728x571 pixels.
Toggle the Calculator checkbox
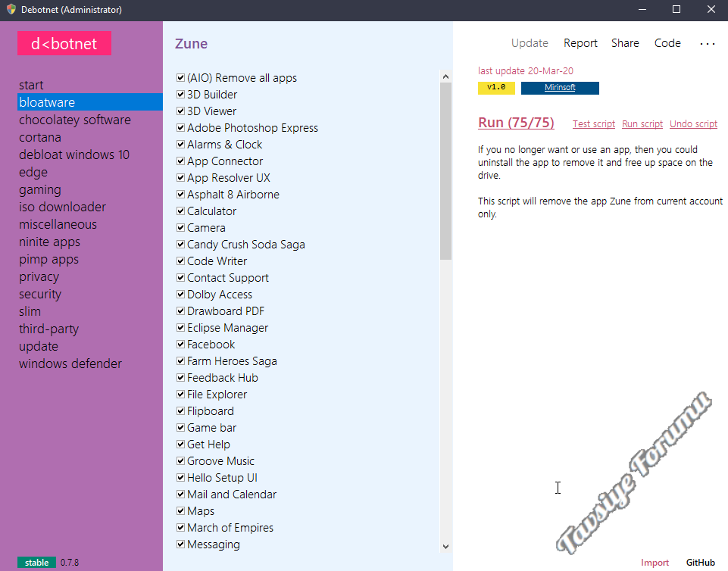pyautogui.click(x=180, y=211)
